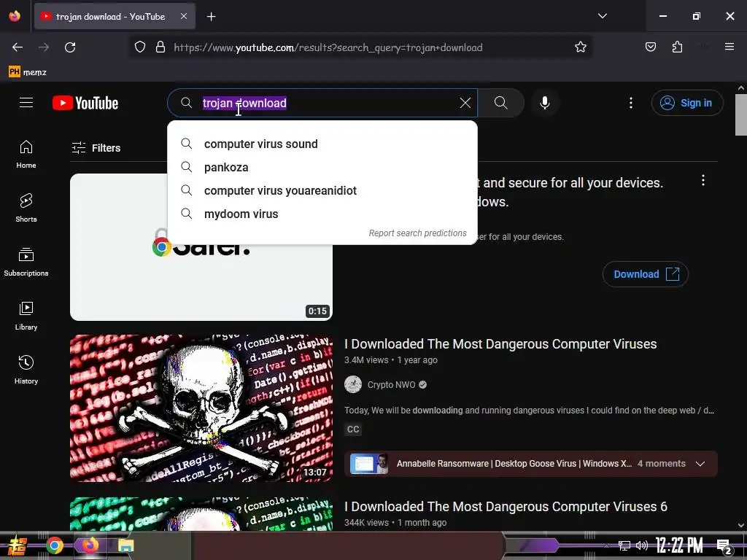
Task: Open File Explorer from the taskbar
Action: click(125, 545)
